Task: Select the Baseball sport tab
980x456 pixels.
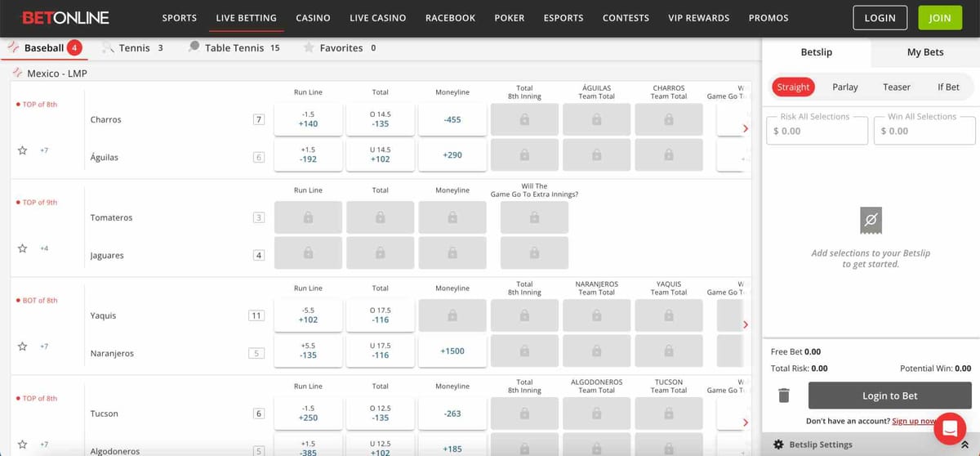Action: 43,47
